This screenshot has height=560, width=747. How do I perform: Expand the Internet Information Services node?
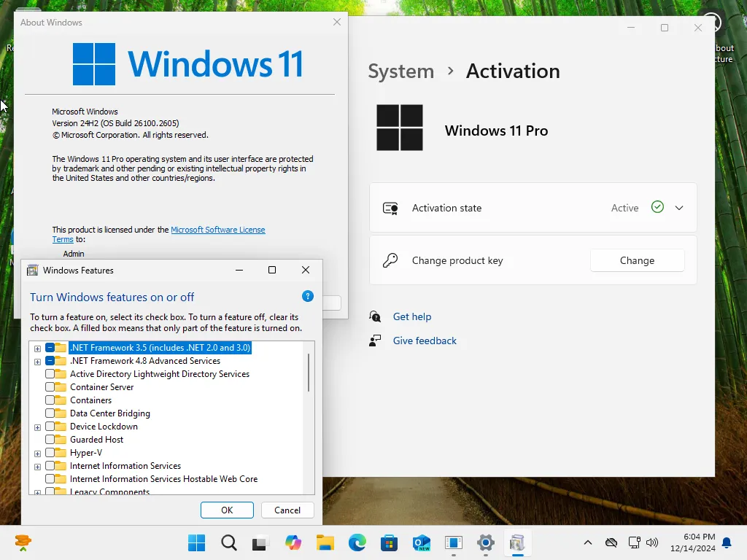(37, 467)
